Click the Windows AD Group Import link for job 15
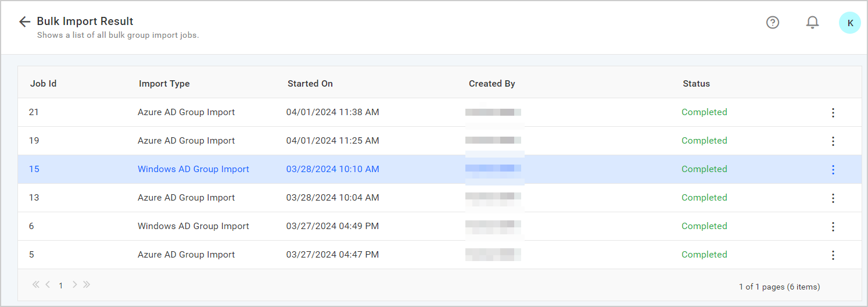Viewport: 868px width, 307px height. (193, 169)
